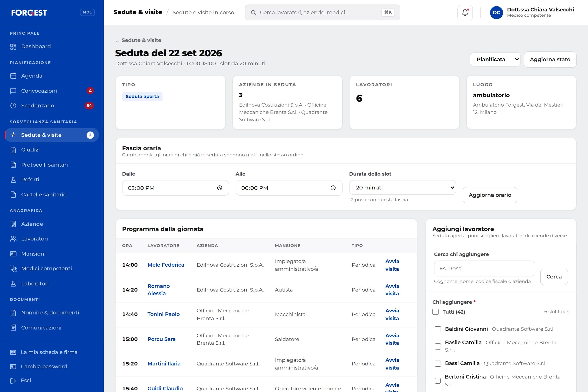588x392 pixels.
Task: Open La mia scheda e firma
Action: click(52, 352)
